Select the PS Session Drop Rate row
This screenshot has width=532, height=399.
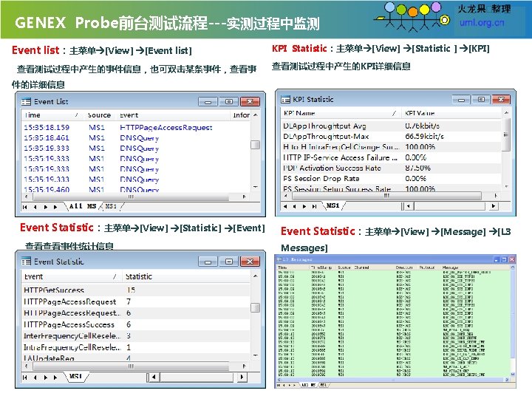[x=391, y=179]
